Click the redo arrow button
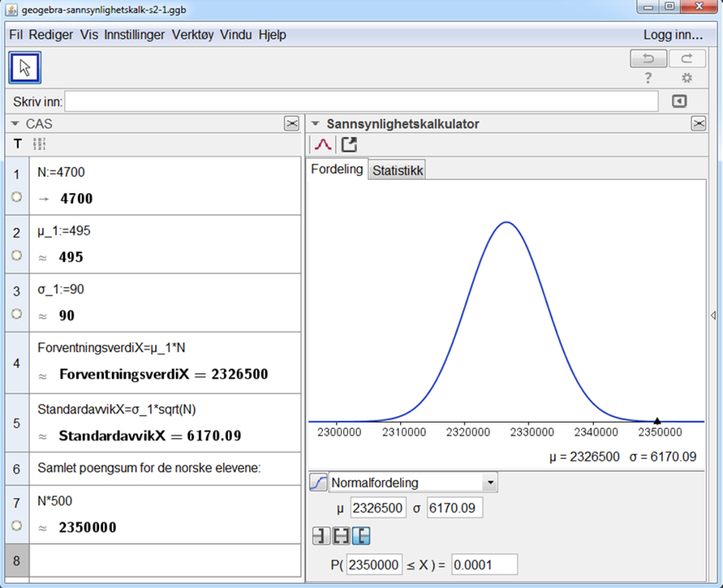Screen dimensions: 723x588 point(686,58)
